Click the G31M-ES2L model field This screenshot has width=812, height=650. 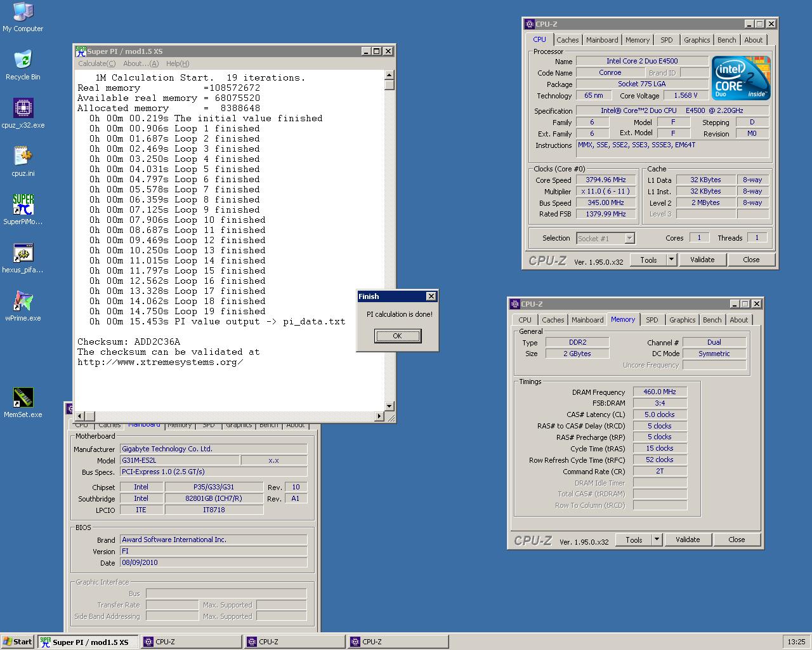click(180, 460)
